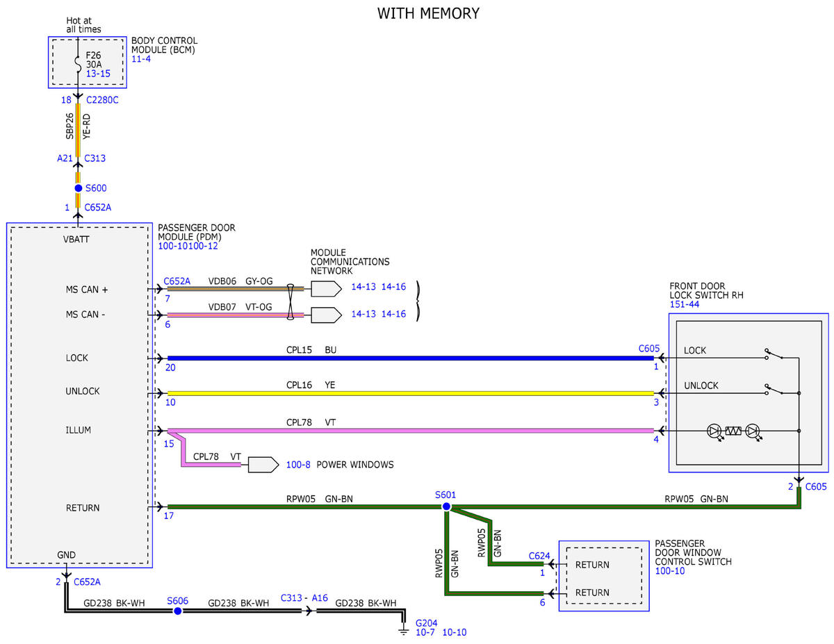834x644 pixels.
Task: Open the 100-10 window control switch reference
Action: pyautogui.click(x=671, y=571)
